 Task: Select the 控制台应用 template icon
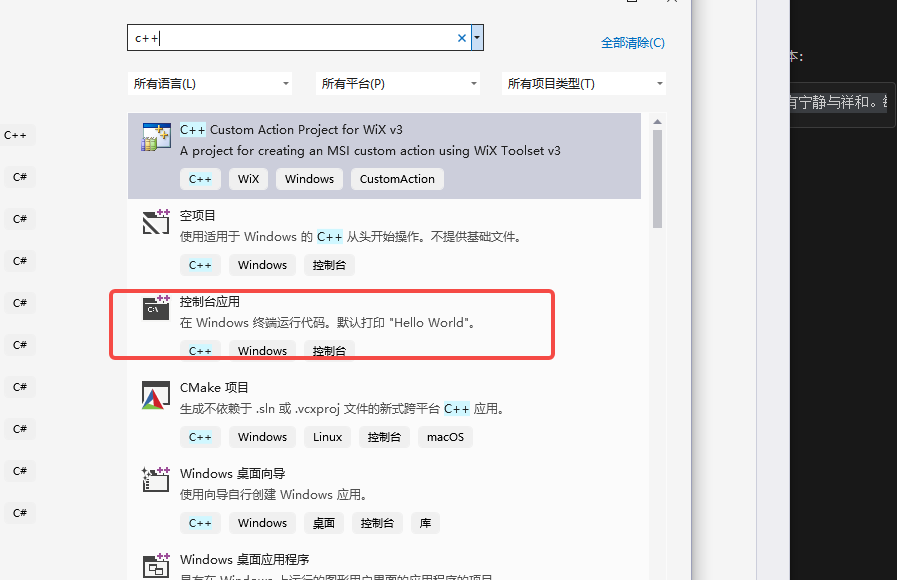click(156, 308)
